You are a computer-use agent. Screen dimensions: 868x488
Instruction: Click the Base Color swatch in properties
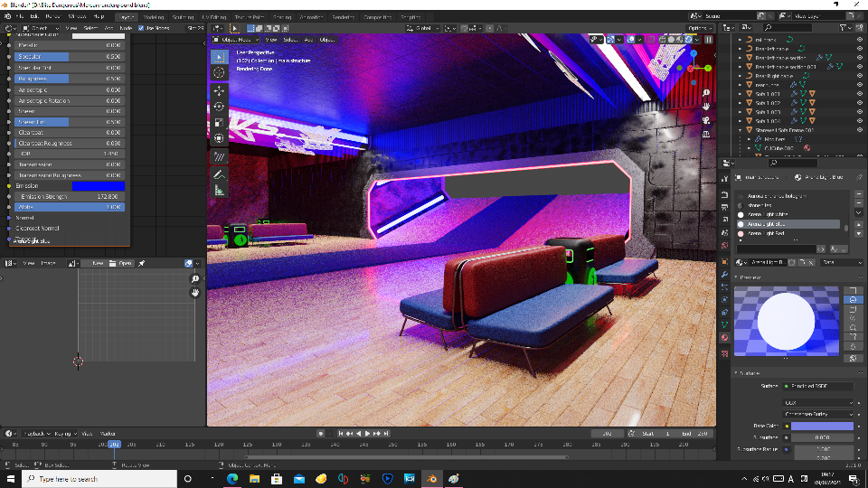click(822, 426)
